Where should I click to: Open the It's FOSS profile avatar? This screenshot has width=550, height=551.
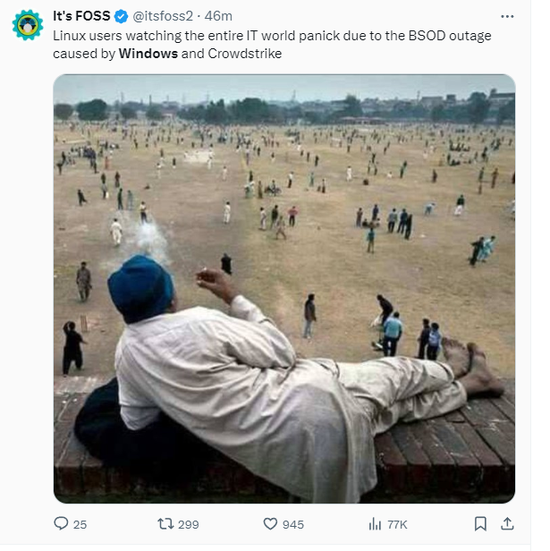tap(27, 25)
